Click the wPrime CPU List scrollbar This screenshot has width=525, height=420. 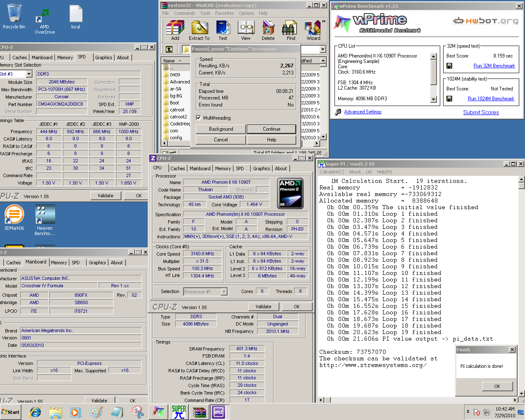click(433, 78)
